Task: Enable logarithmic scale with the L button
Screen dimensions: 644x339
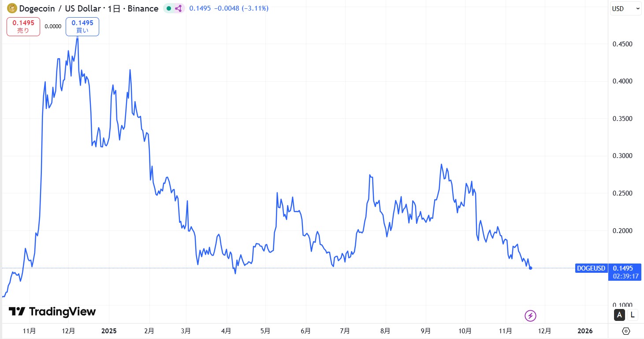Action: [632, 315]
